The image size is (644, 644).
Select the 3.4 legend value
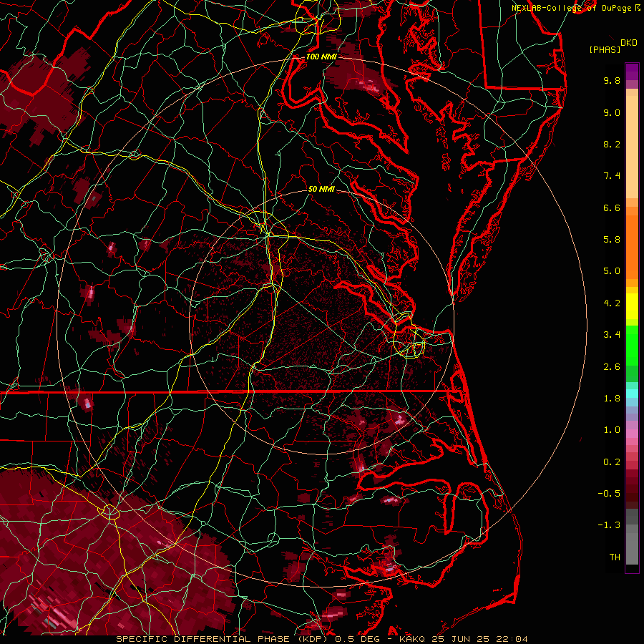[612, 335]
